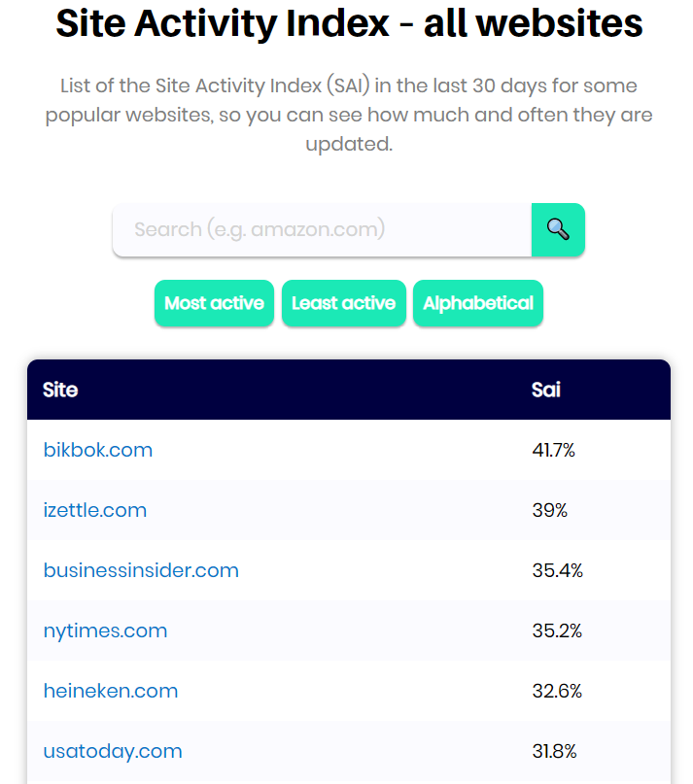Sort sites using the Most active button

214,303
